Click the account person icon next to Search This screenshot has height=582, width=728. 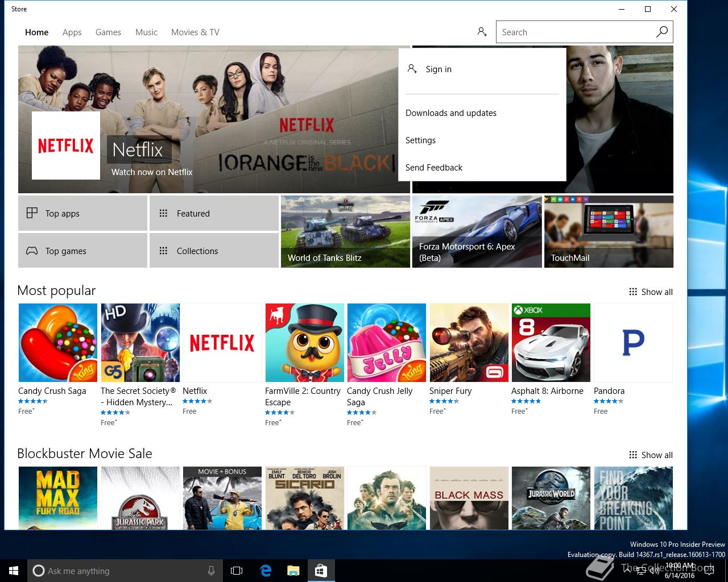[482, 32]
